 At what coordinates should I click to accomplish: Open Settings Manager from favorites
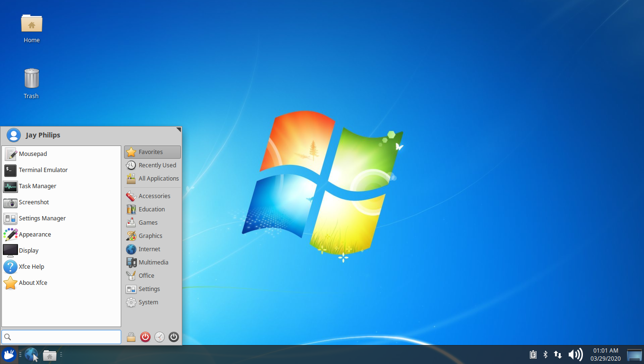coord(62,218)
